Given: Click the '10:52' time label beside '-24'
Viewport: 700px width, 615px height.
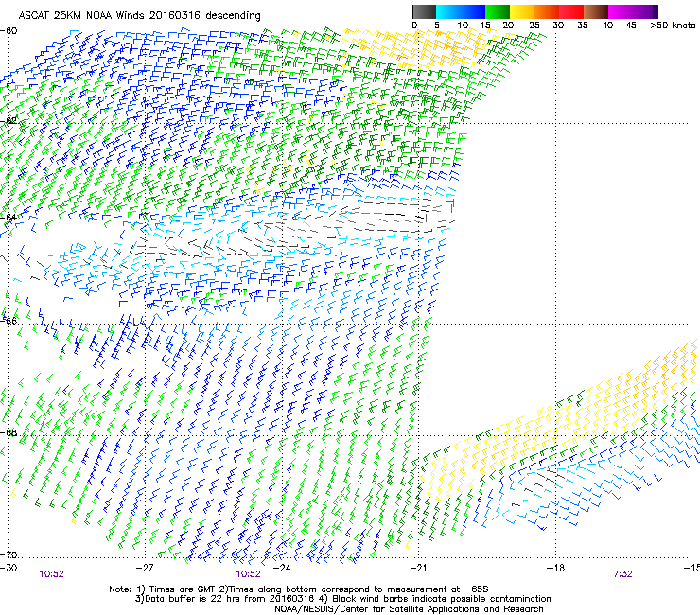Looking at the screenshot, I should tap(248, 574).
